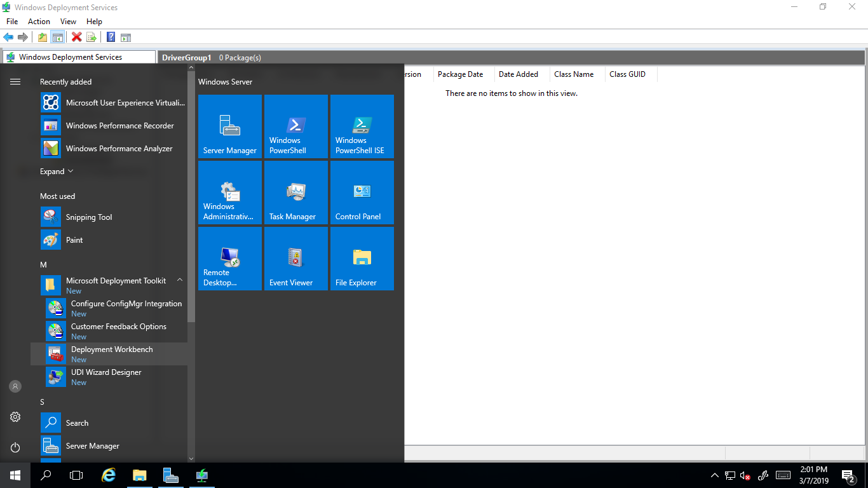Select Windows Deployment Services tree root node
Viewport: 868px width, 488px height.
click(x=79, y=57)
